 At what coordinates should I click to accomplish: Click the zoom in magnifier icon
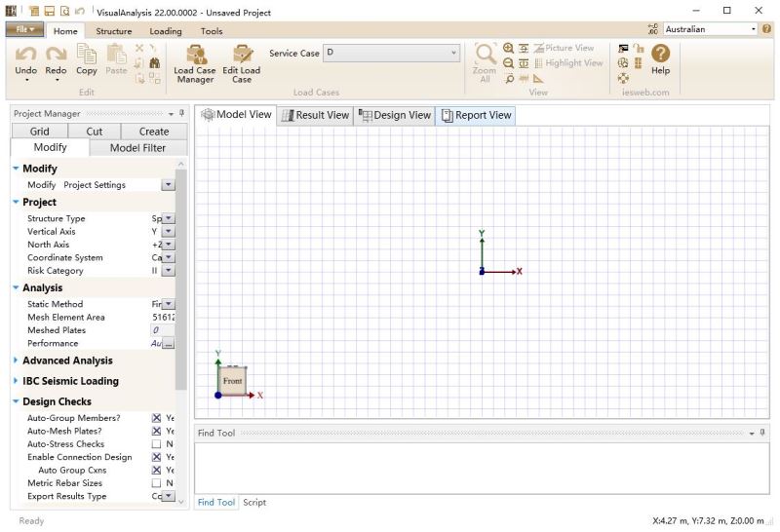click(508, 48)
